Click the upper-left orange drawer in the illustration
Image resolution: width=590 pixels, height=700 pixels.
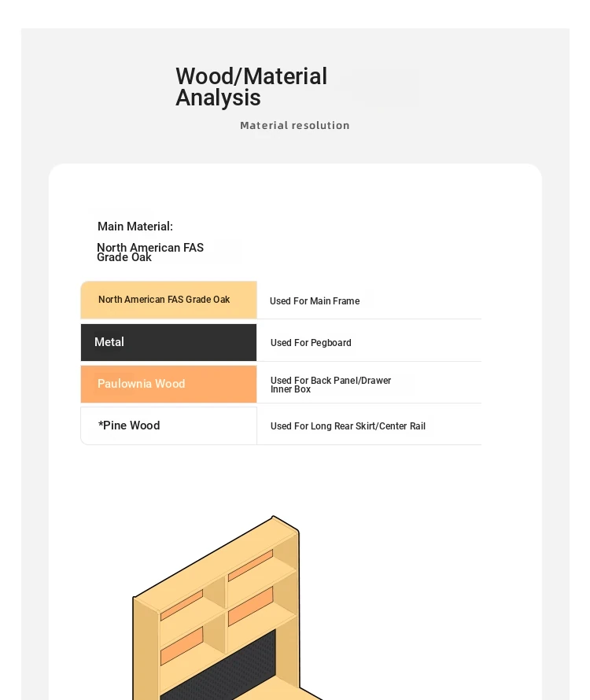pyautogui.click(x=182, y=605)
